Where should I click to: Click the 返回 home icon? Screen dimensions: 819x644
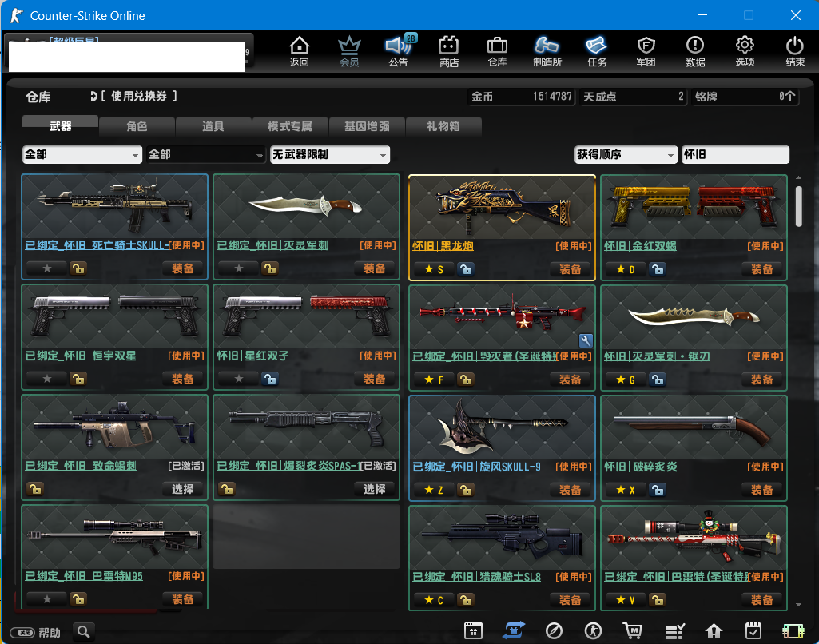coord(300,51)
